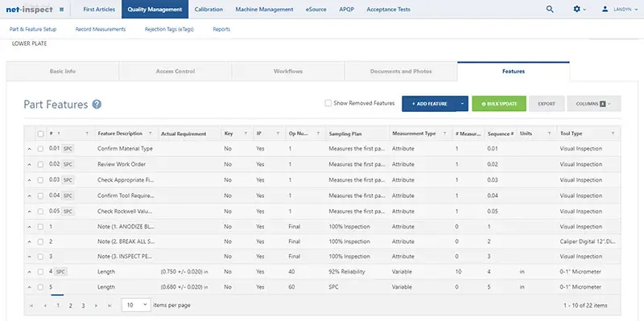Open the items per page dropdown

pyautogui.click(x=136, y=305)
